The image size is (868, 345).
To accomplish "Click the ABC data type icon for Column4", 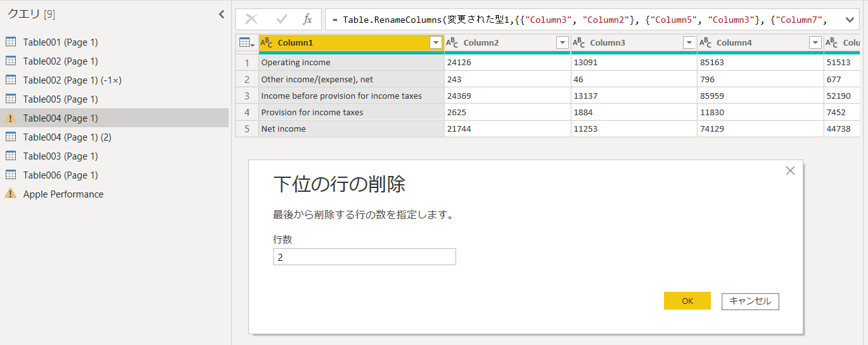I will [706, 42].
